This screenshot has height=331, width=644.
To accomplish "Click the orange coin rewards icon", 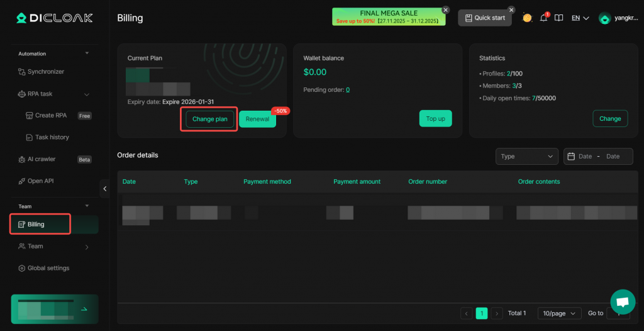I will (527, 18).
